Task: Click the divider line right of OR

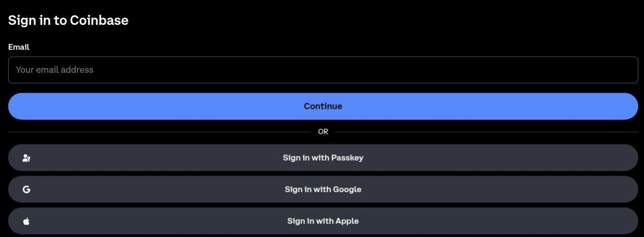Action: coord(486,132)
